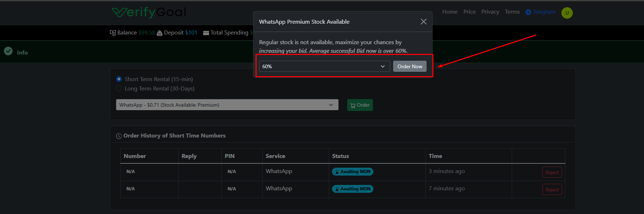Viewport: 644px width, 214px height.
Task: Click the Order History clock icon
Action: [119, 136]
